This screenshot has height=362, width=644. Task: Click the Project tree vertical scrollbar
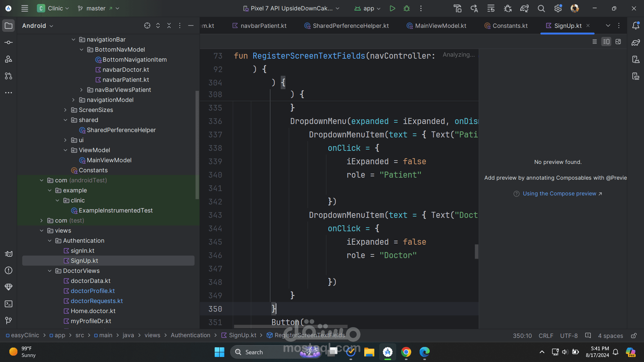click(197, 144)
